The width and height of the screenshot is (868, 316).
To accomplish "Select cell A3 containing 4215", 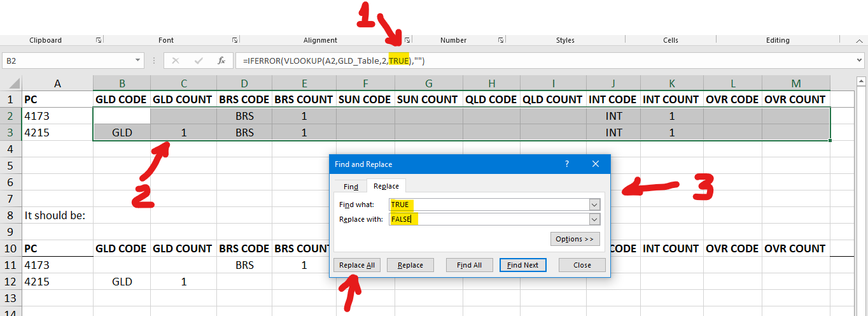I will tap(57, 133).
